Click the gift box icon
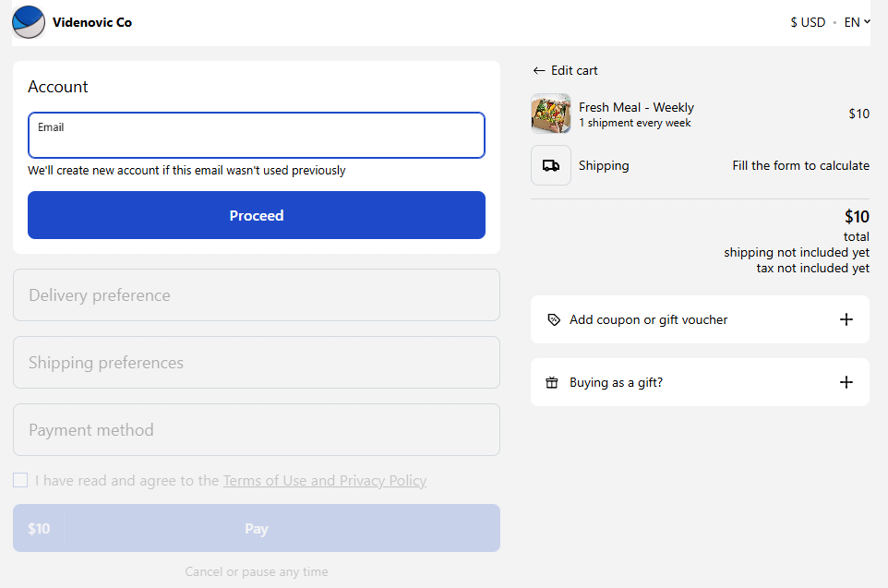The width and height of the screenshot is (888, 588). pos(552,382)
